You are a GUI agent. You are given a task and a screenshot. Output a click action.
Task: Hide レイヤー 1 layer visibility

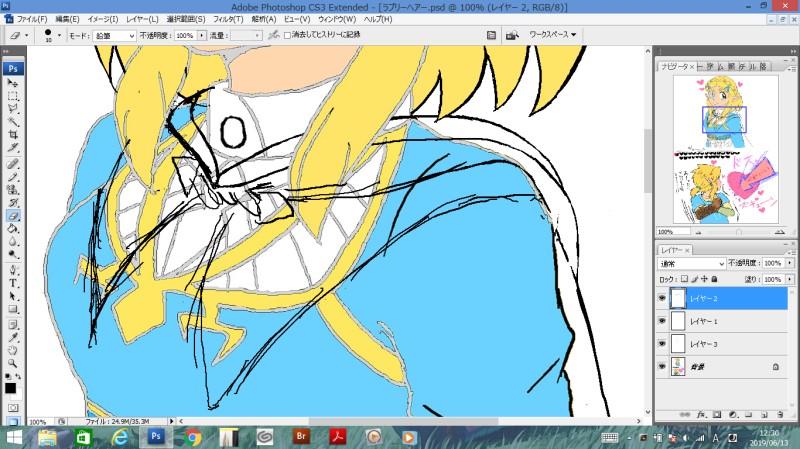662,321
